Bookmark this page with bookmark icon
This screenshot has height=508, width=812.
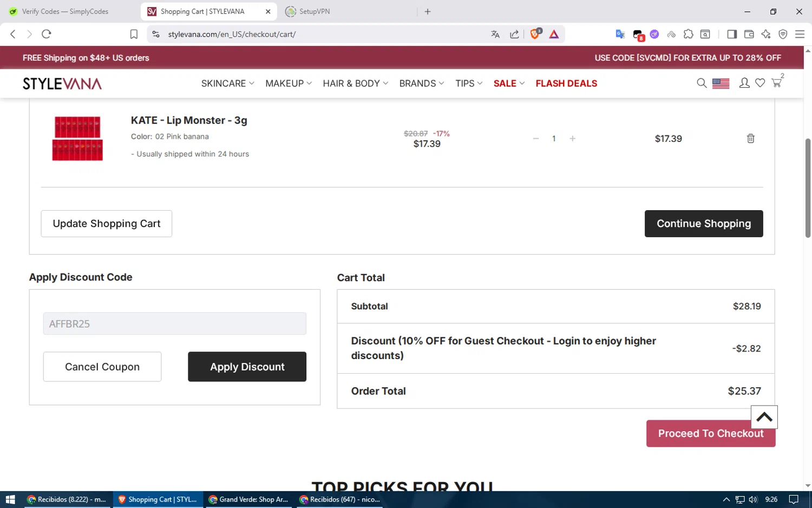point(134,34)
